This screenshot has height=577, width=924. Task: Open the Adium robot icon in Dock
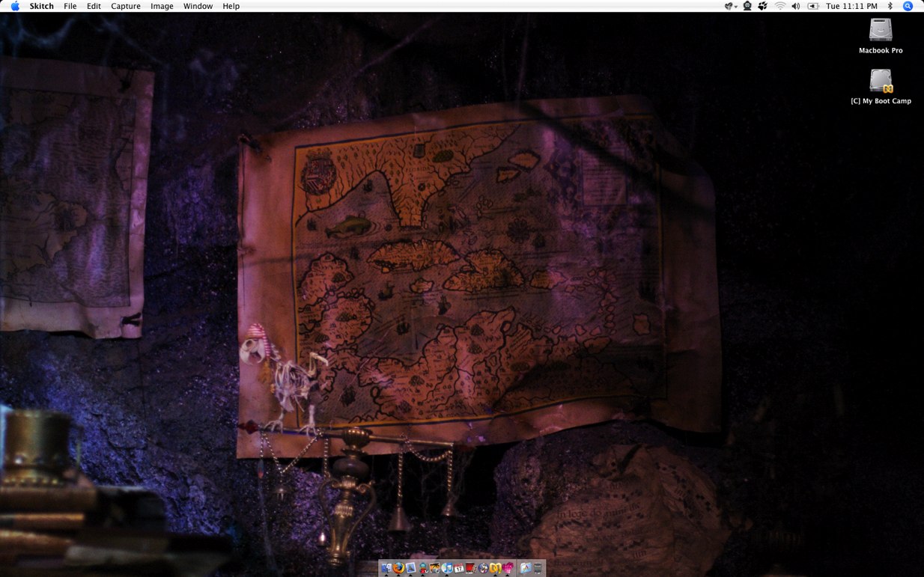tap(423, 568)
